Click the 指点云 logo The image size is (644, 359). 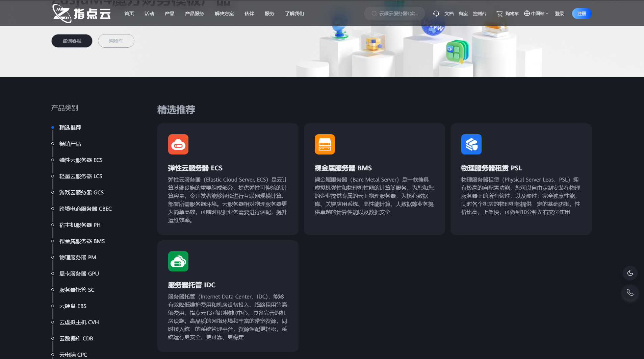pos(82,14)
